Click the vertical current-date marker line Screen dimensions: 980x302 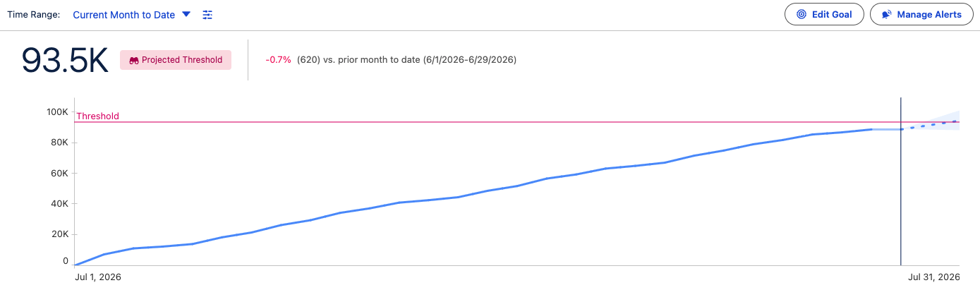[901, 181]
